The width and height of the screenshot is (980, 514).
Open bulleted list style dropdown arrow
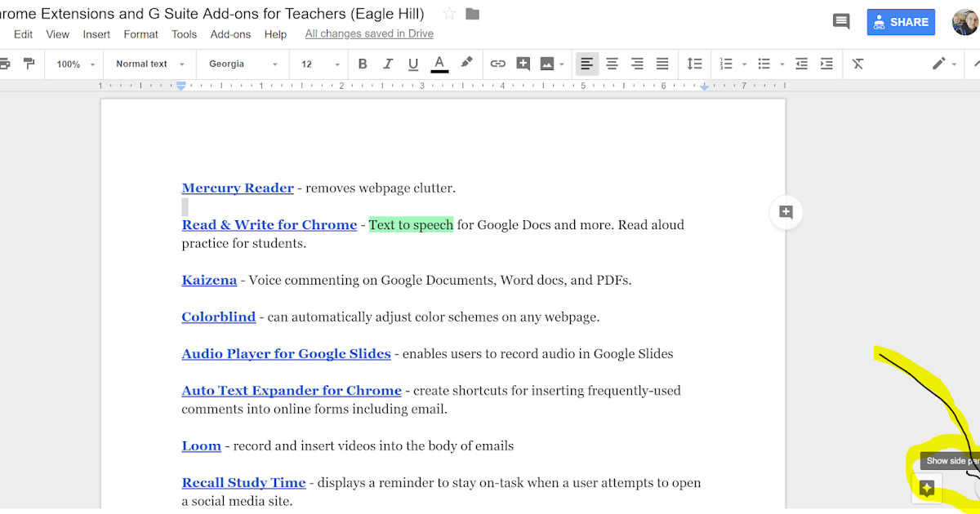[782, 64]
